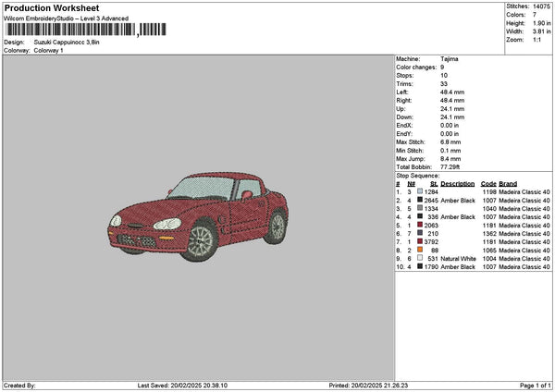Click stitch count 2645 in row 2
The image size is (555, 392).
click(x=431, y=201)
